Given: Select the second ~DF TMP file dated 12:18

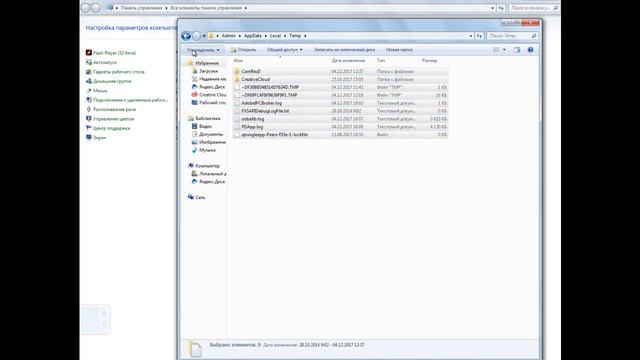Looking at the screenshot, I should click(341, 95).
